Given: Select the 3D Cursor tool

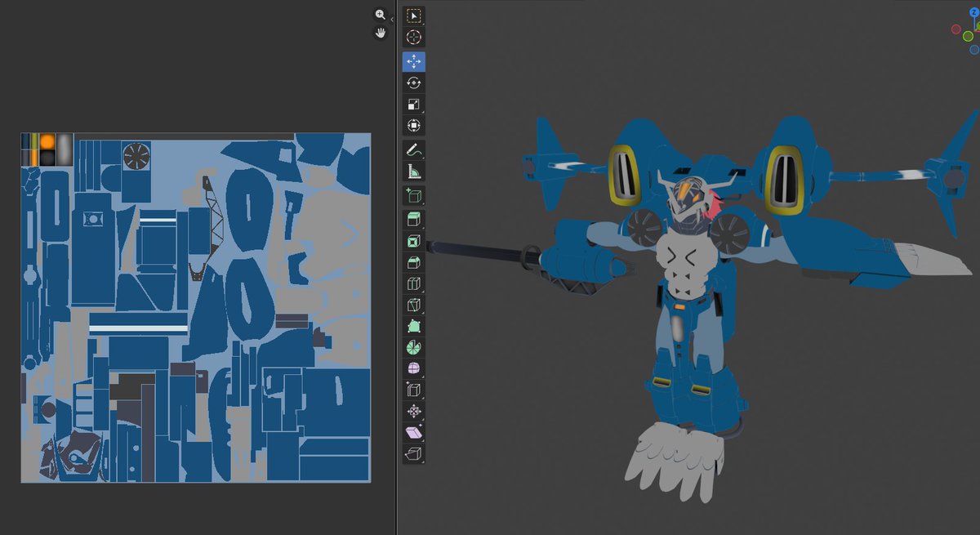Looking at the screenshot, I should pos(414,38).
